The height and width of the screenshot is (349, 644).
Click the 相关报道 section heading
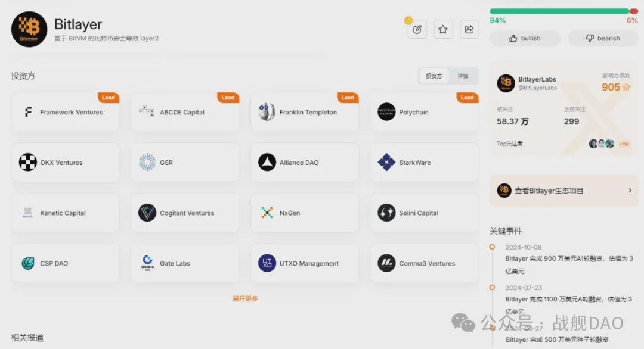click(27, 338)
